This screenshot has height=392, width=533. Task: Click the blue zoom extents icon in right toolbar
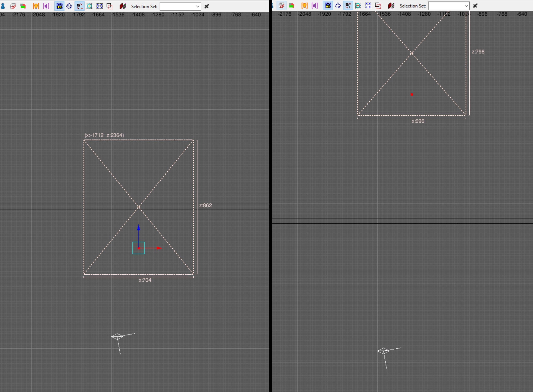point(368,6)
